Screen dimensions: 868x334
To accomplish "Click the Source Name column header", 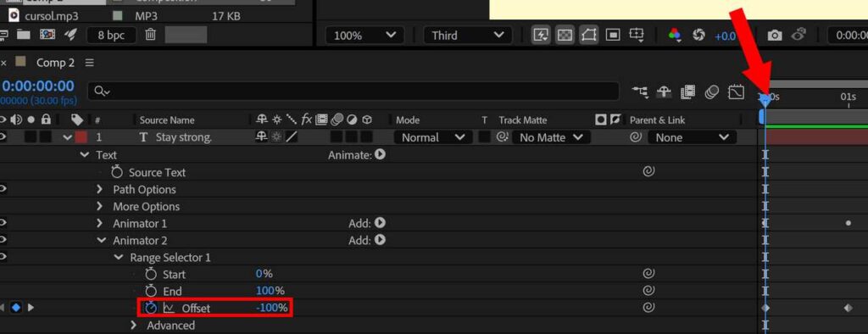I will point(167,120).
